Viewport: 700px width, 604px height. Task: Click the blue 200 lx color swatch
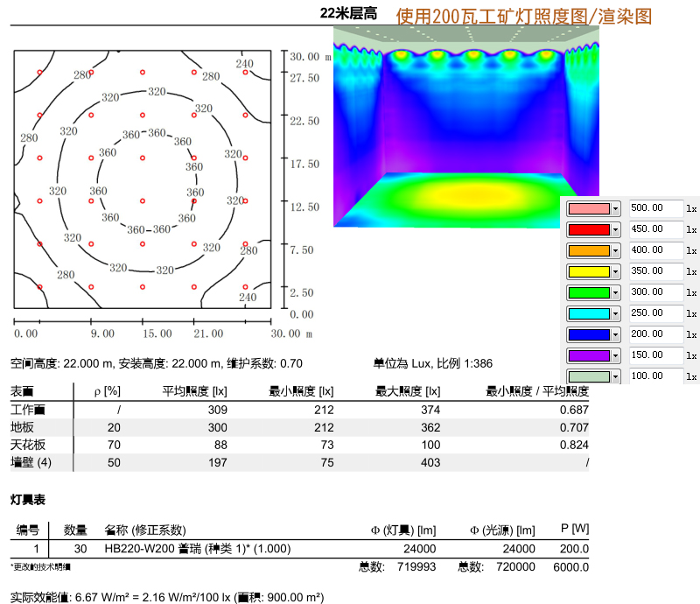(x=589, y=334)
